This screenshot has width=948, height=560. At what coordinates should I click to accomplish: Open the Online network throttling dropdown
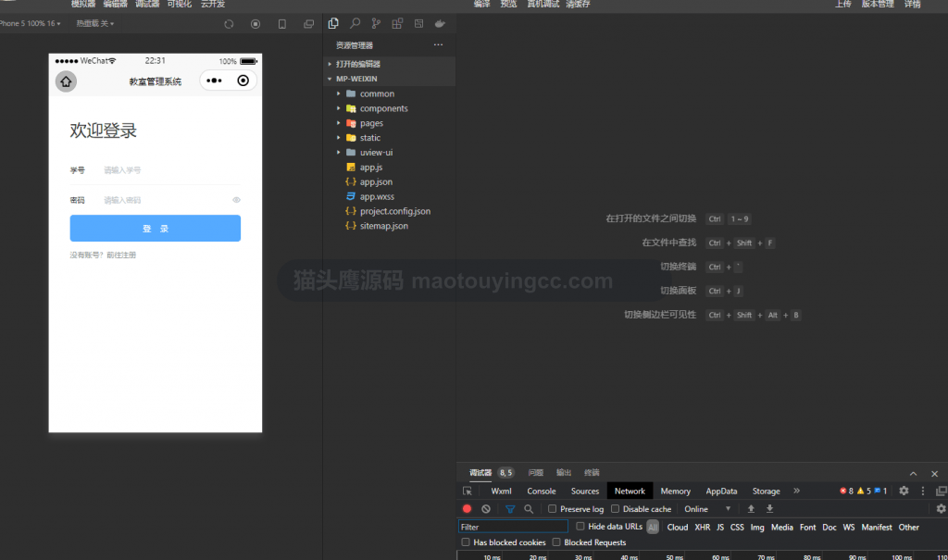(707, 508)
